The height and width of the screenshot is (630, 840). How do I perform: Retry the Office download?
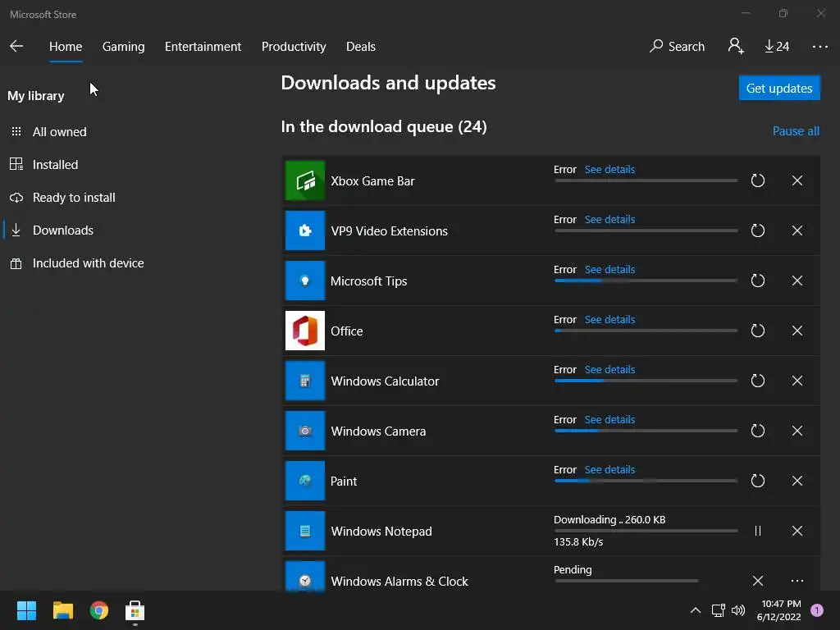pos(757,331)
